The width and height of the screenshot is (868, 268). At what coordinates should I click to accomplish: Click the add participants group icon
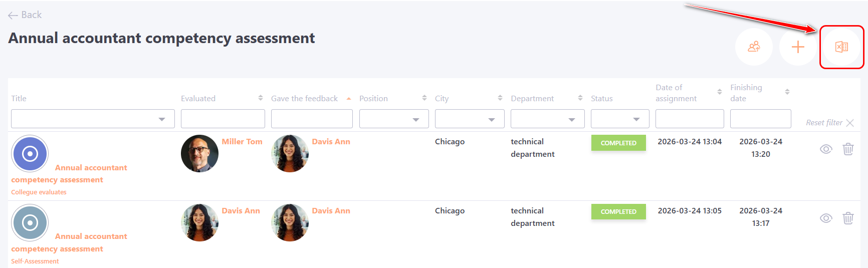coord(754,47)
